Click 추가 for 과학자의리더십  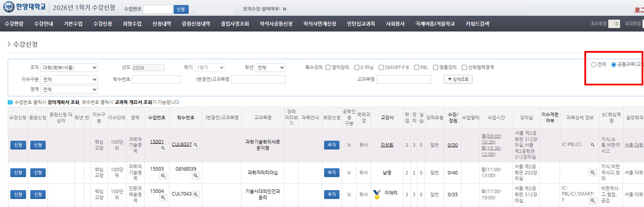coord(332,173)
